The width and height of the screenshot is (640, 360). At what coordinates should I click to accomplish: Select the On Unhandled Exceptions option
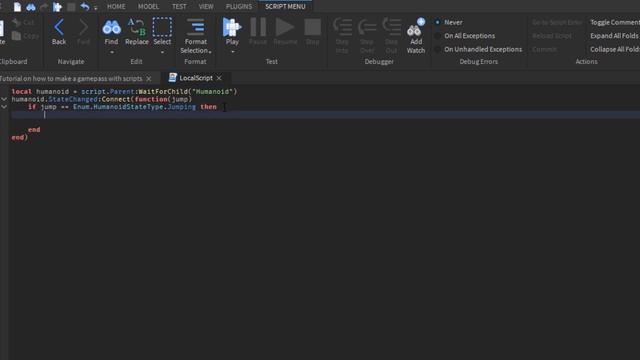click(437, 49)
